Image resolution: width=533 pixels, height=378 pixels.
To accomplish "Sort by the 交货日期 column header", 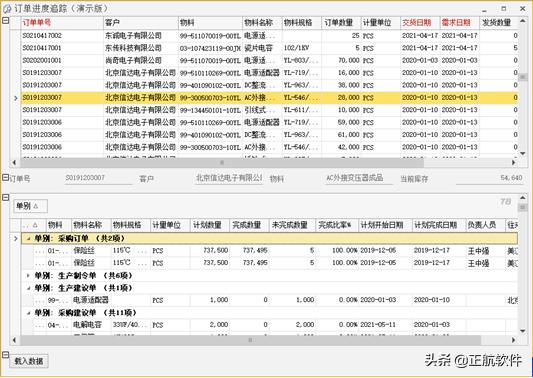I will tap(420, 23).
